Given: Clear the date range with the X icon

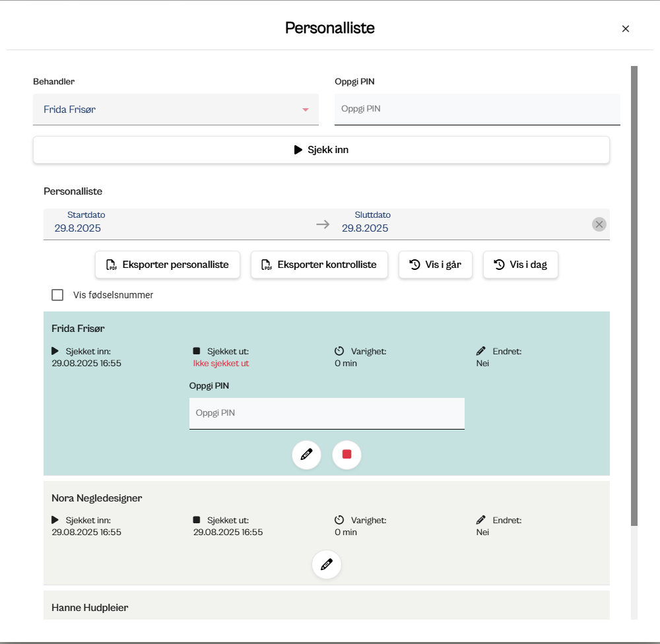Looking at the screenshot, I should (x=599, y=224).
